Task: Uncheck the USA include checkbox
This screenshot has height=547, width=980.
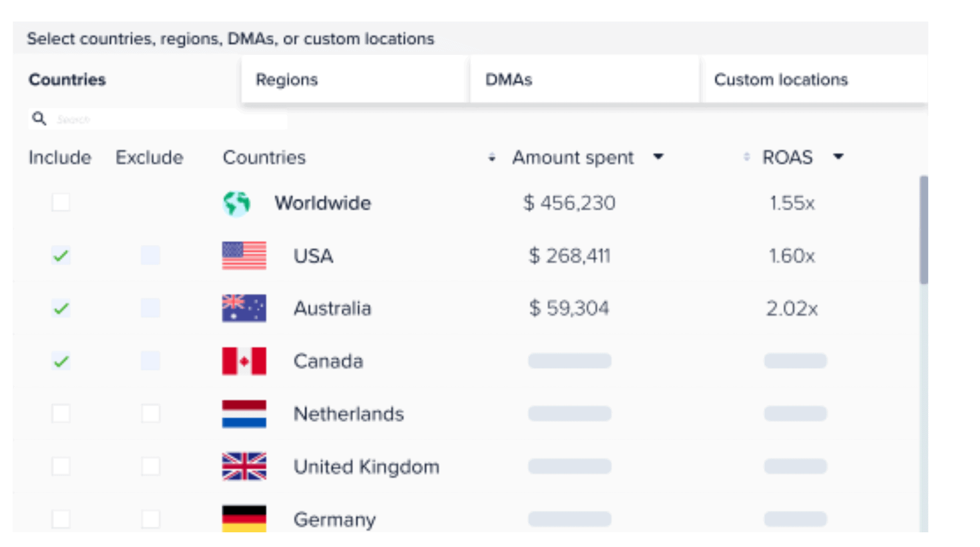Action: tap(61, 256)
